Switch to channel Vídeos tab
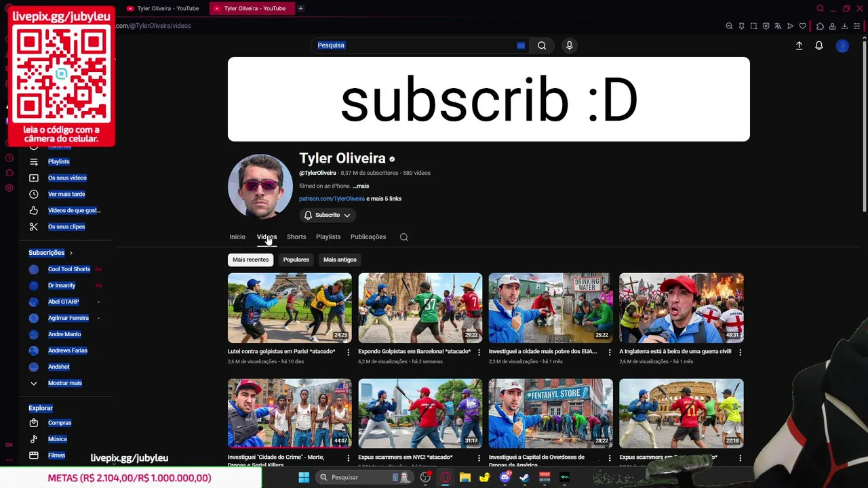This screenshot has width=868, height=488. [x=267, y=237]
